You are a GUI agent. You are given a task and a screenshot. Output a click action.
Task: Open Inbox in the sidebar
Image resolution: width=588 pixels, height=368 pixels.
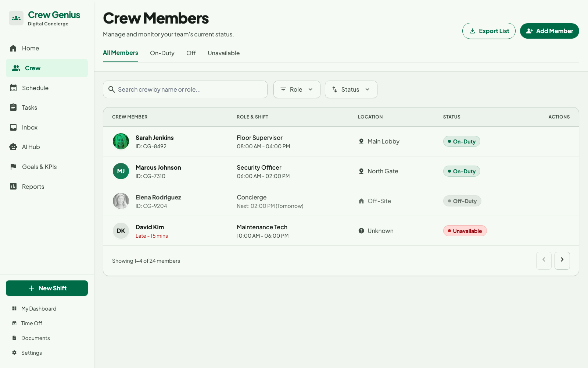(47, 127)
